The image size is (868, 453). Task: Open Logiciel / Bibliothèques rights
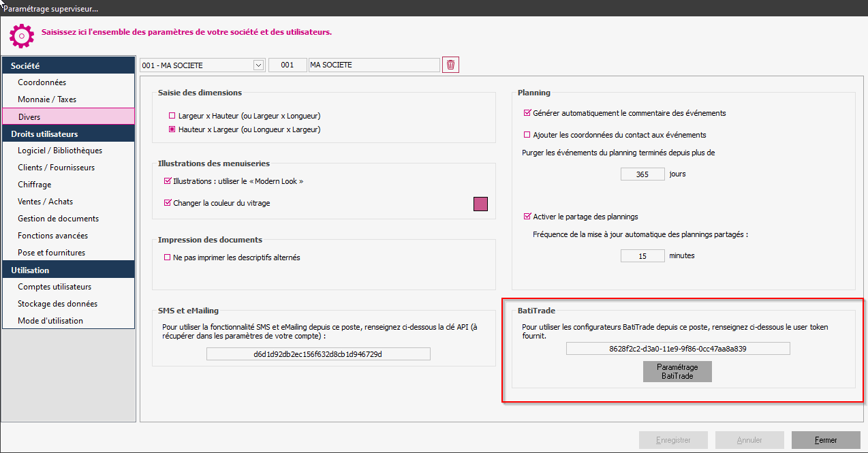click(x=69, y=151)
